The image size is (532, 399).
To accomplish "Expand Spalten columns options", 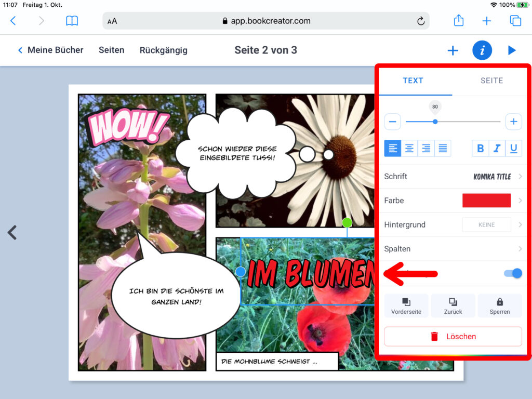I will coord(452,249).
